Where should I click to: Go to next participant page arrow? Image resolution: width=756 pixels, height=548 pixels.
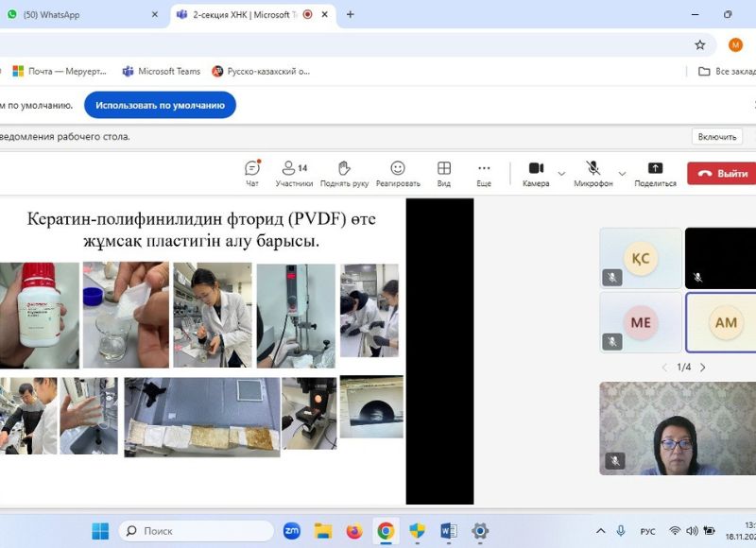coord(702,368)
